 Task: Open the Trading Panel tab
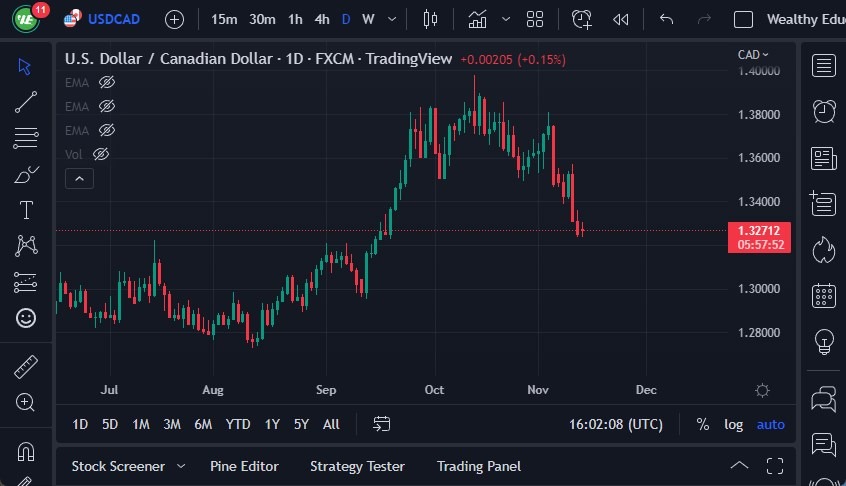[x=479, y=466]
